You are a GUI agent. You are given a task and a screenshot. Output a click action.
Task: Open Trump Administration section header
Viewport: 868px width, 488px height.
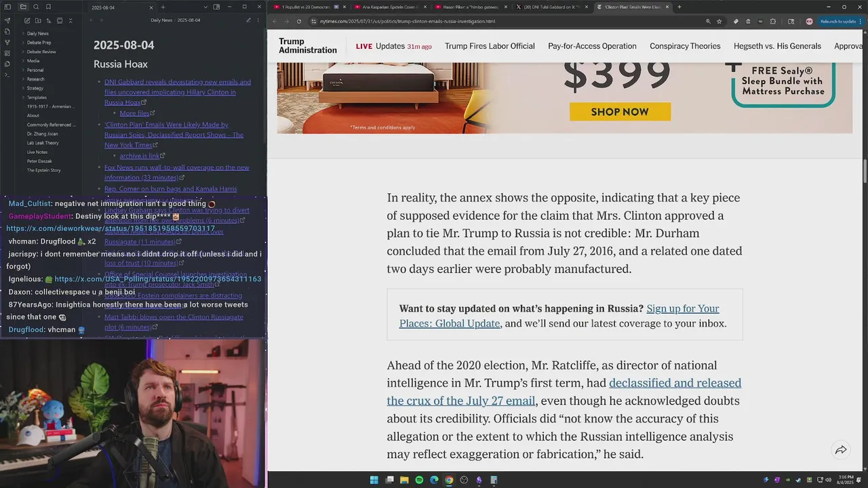[307, 45]
